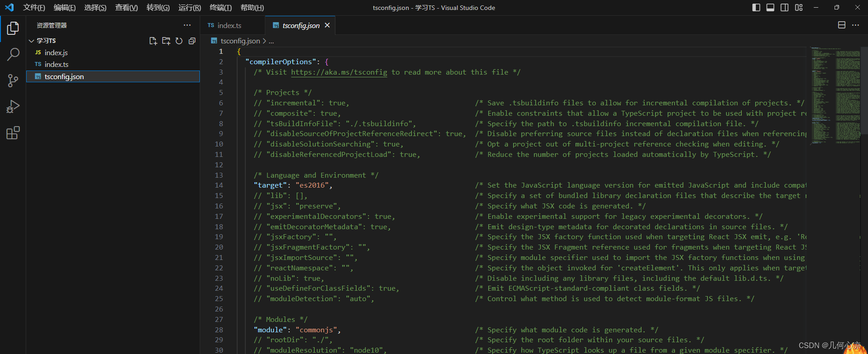The width and height of the screenshot is (868, 354).
Task: Click the "incremental": true commented line
Action: coord(302,103)
